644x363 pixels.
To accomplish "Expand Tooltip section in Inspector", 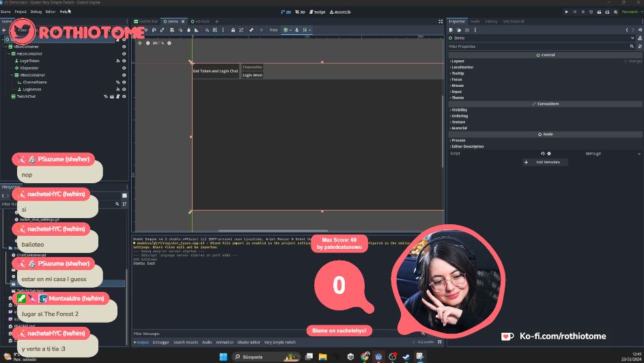I will pyautogui.click(x=457, y=74).
